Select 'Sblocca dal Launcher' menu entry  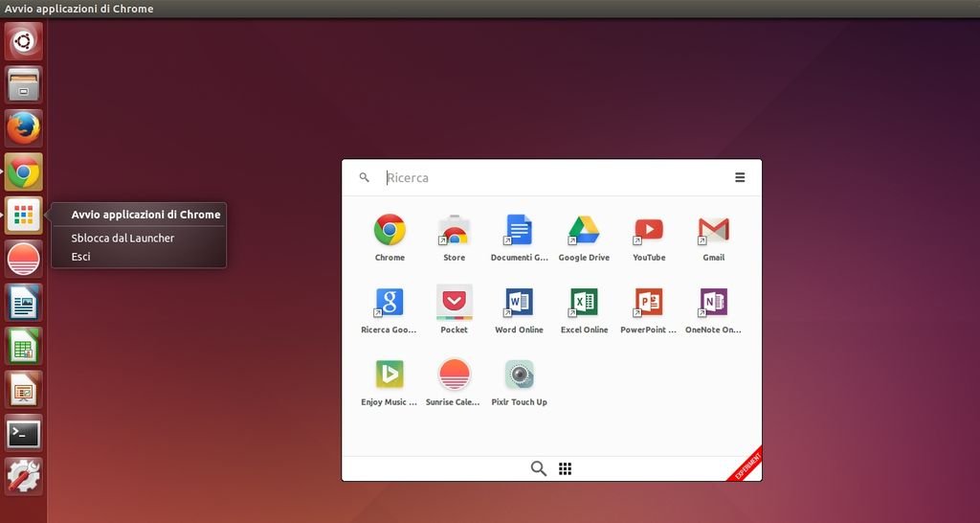click(x=122, y=238)
